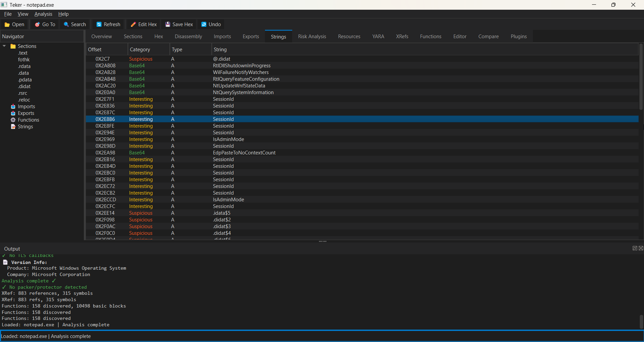Viewport: 644px width, 342px height.
Task: Open the Analysis menu
Action: click(43, 14)
